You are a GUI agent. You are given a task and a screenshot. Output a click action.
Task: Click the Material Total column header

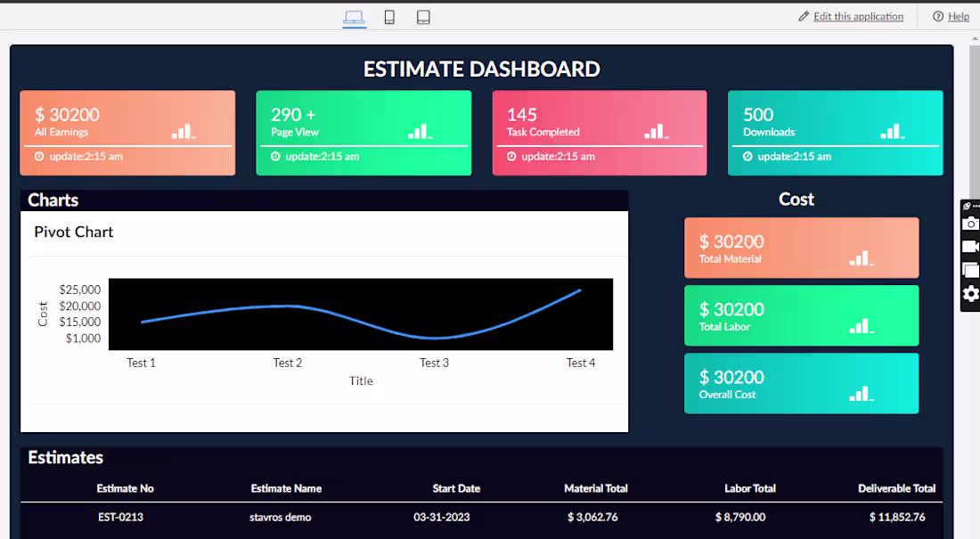[x=596, y=488]
